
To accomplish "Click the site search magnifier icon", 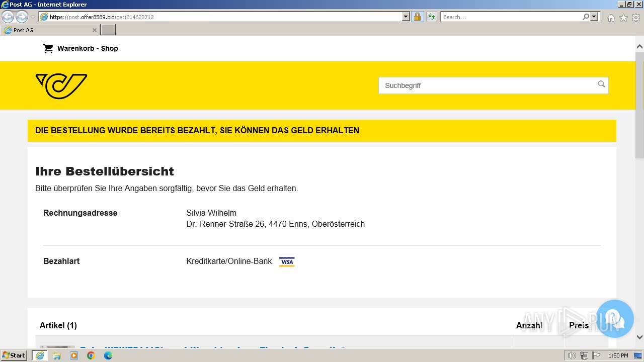I will coord(601,84).
